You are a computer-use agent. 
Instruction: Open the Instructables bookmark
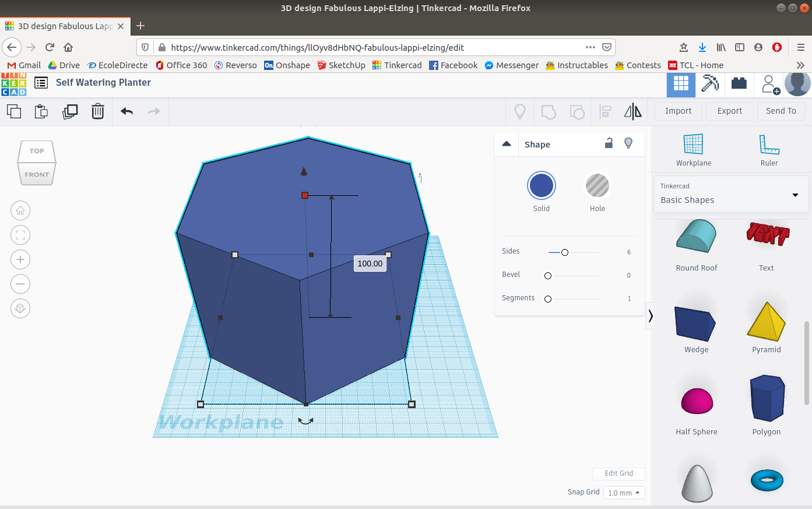click(x=577, y=65)
